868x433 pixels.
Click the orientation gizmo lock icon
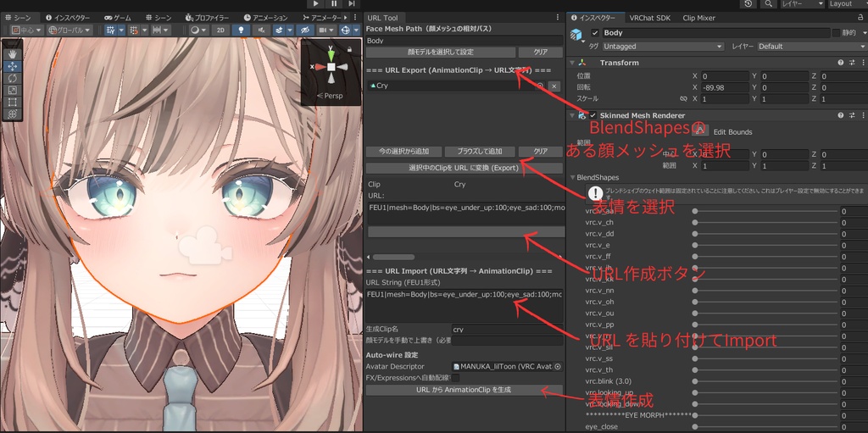point(349,49)
